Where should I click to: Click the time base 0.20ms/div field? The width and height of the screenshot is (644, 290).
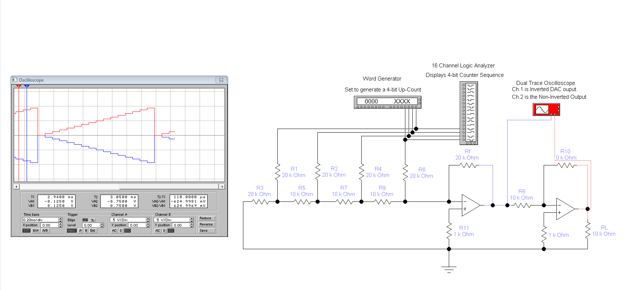(x=41, y=220)
